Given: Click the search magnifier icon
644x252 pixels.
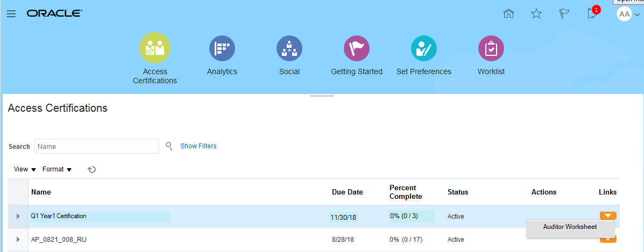Looking at the screenshot, I should tap(169, 146).
